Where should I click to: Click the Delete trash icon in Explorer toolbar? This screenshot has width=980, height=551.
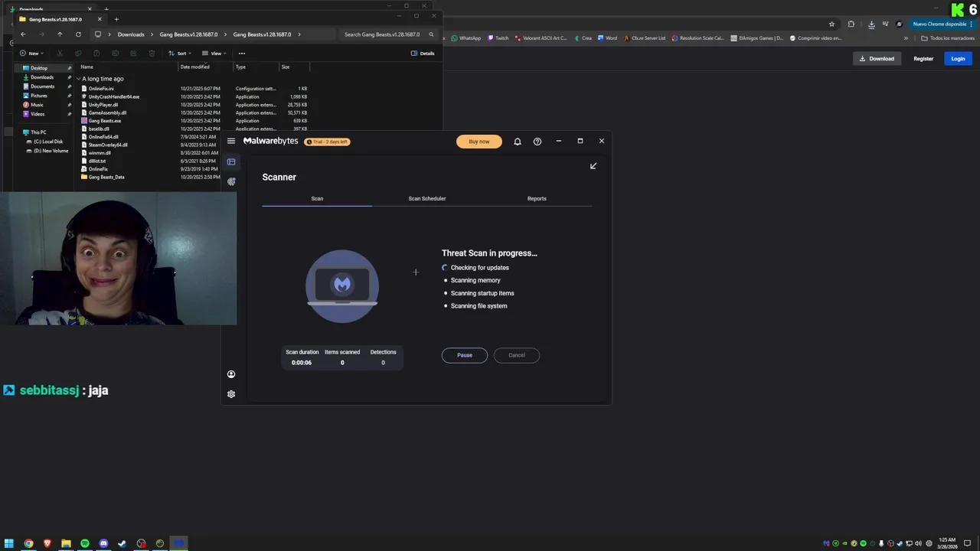[152, 54]
